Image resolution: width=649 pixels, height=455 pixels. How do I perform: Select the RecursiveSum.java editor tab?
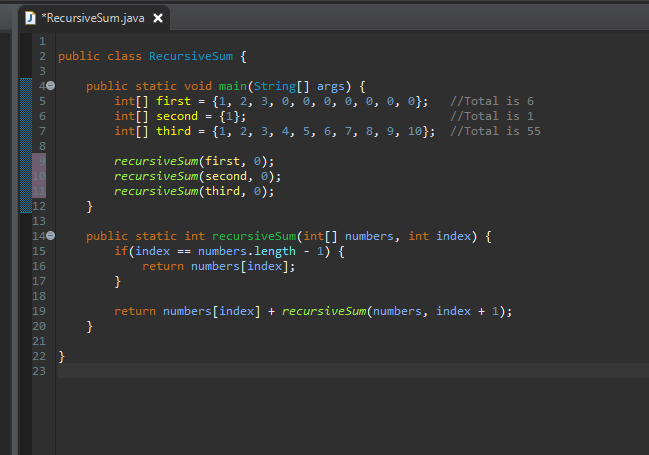click(94, 18)
